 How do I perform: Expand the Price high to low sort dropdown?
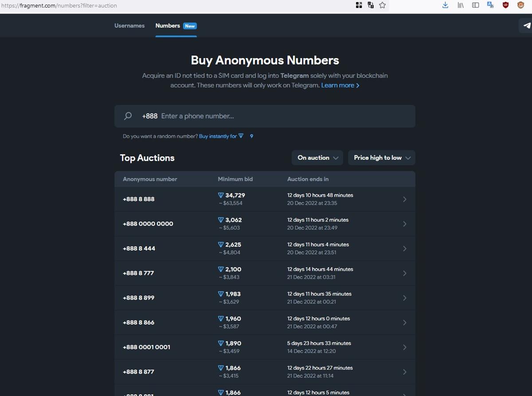coord(382,158)
